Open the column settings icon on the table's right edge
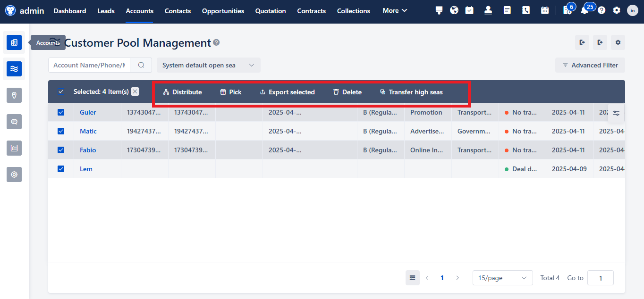Viewport: 644px width, 299px height. click(616, 113)
